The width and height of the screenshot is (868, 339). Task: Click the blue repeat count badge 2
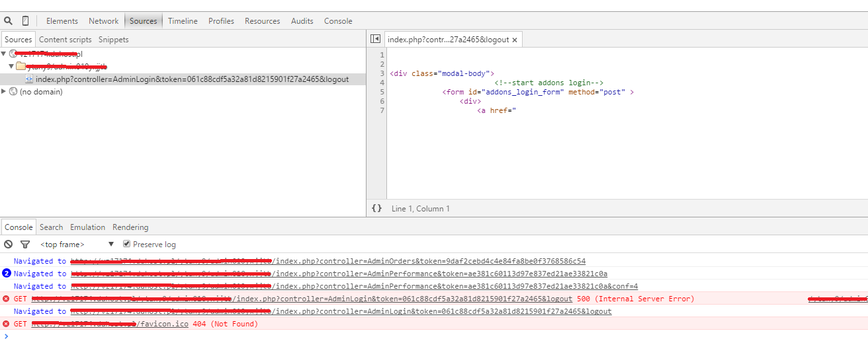tap(7, 273)
